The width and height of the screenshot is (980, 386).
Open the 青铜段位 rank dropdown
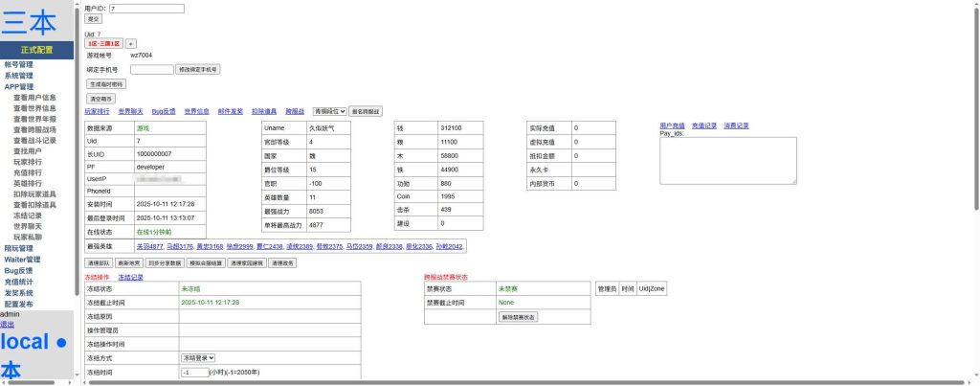329,111
